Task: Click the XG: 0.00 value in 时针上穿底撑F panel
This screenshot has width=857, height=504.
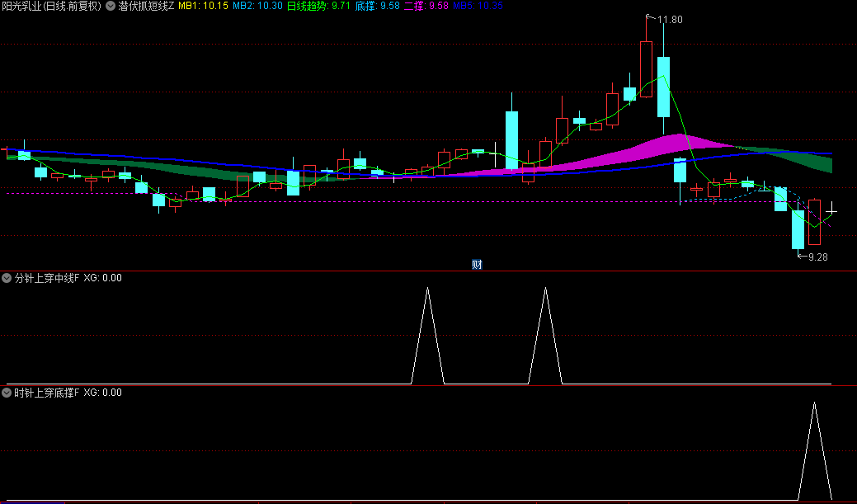Action: (103, 393)
